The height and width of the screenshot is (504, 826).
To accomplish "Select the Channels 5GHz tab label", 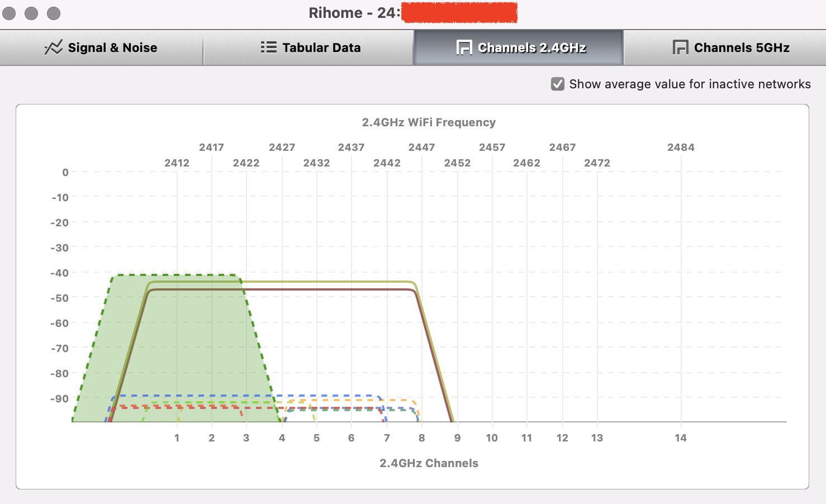I will coord(742,47).
